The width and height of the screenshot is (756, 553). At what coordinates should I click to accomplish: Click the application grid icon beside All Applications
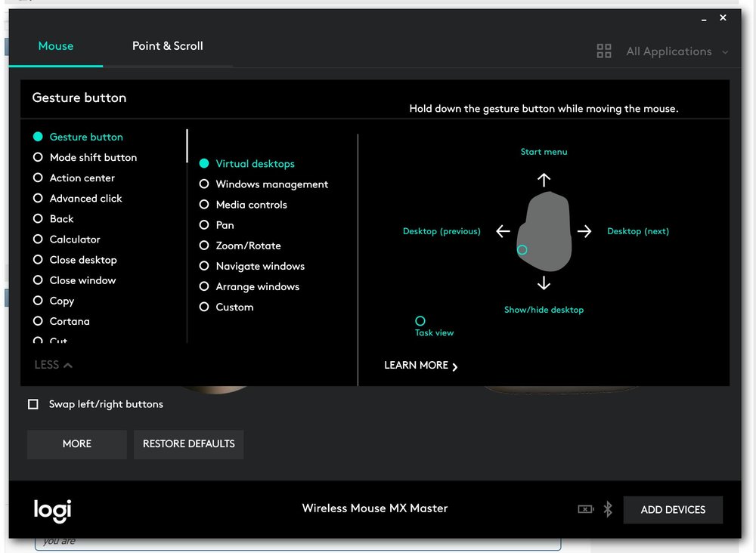(603, 51)
